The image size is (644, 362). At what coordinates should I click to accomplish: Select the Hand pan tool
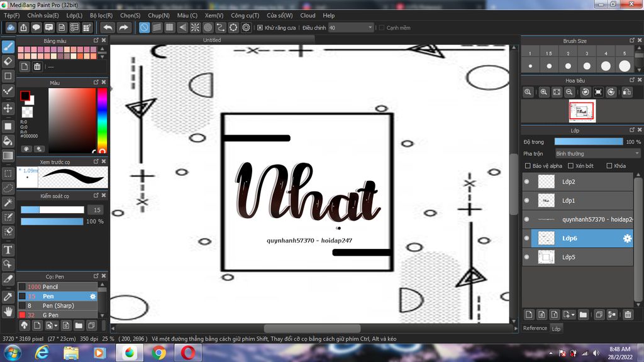click(x=8, y=312)
